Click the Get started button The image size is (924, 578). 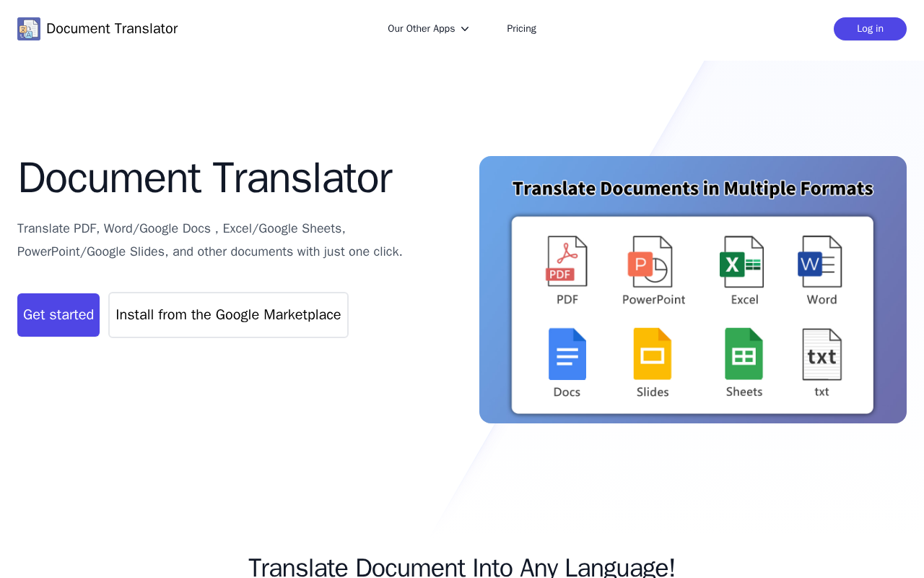point(58,315)
